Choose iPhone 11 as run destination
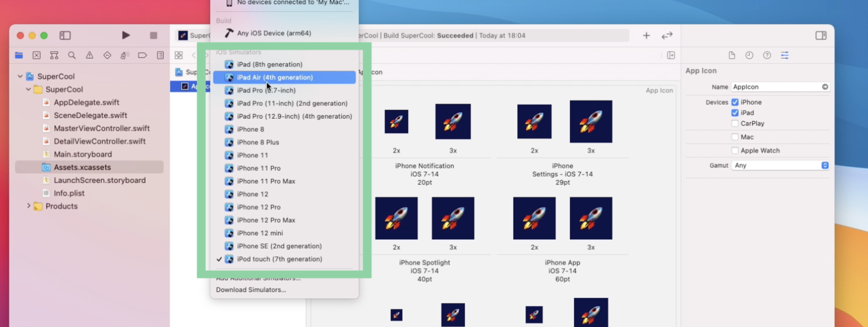 285,155
